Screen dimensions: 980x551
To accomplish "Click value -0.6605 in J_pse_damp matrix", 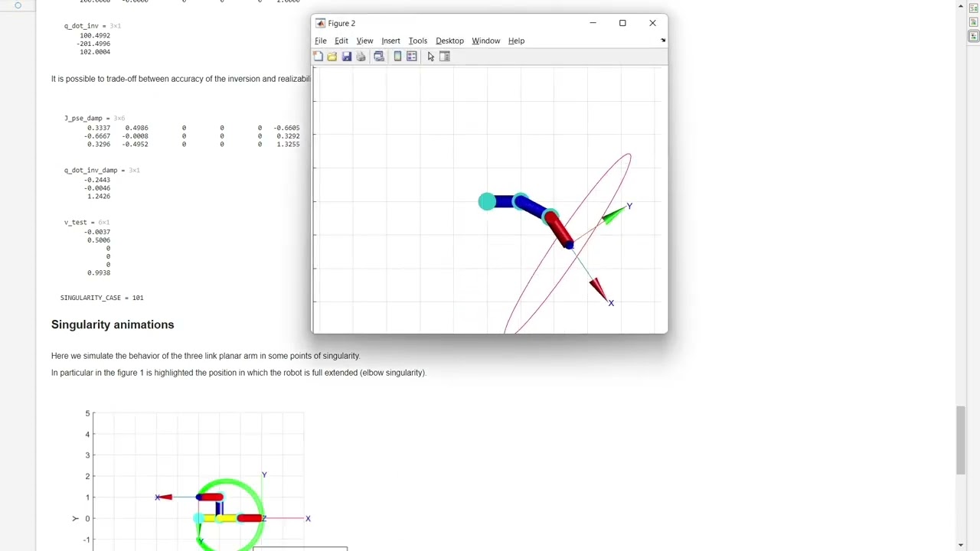I will click(287, 128).
